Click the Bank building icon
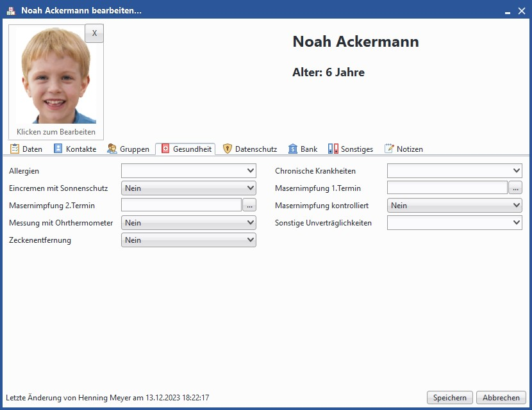 pos(292,149)
